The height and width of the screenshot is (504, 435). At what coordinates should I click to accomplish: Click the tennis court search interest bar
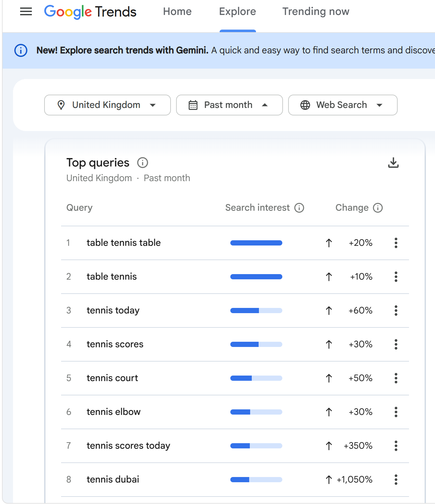tap(256, 378)
